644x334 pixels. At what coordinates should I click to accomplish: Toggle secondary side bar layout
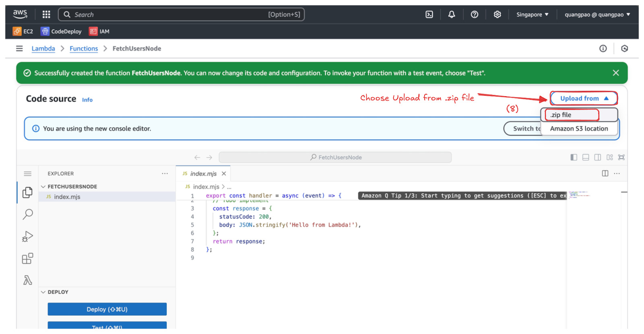[x=598, y=157]
